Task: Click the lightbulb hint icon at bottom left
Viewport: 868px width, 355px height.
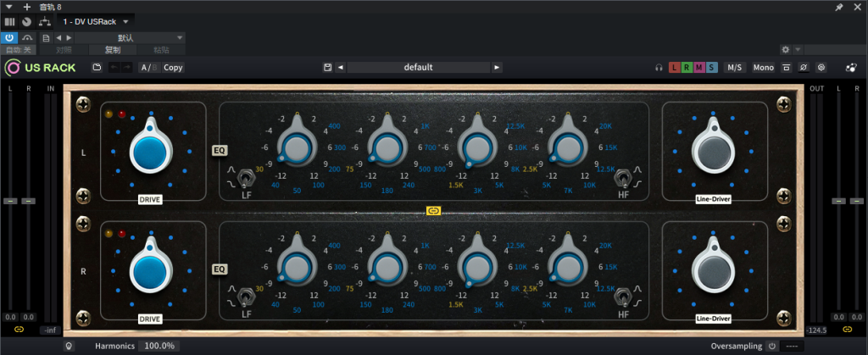Action: tap(69, 347)
